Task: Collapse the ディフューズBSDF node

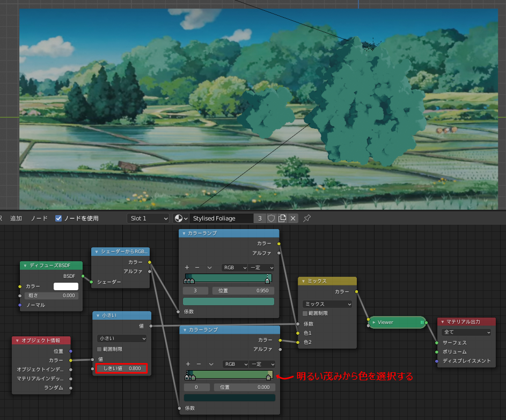Action: pyautogui.click(x=25, y=266)
